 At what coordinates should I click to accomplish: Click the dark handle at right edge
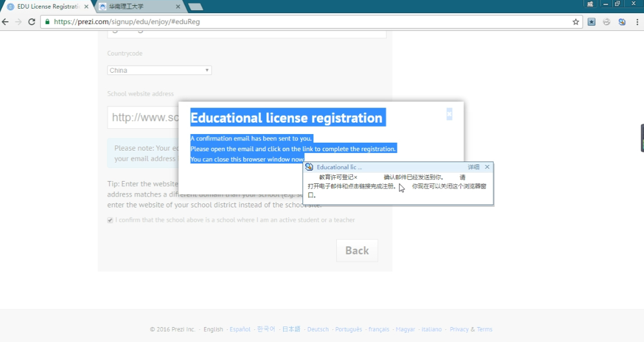pos(642,138)
